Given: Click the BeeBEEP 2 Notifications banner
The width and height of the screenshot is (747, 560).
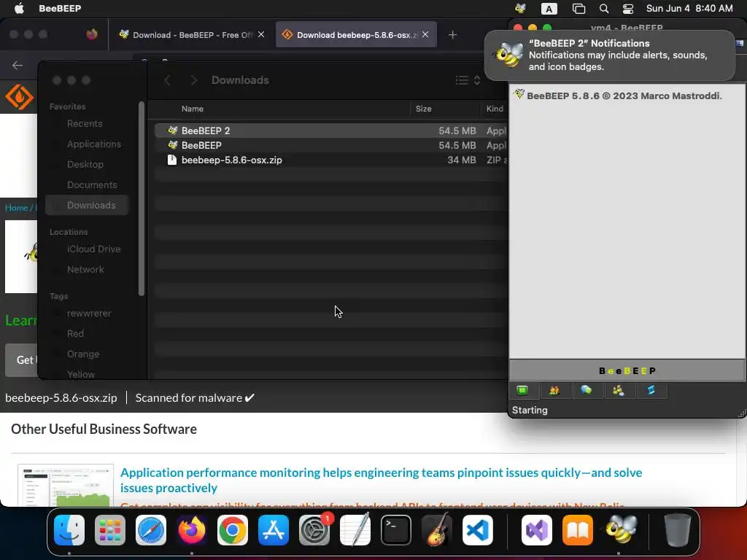Looking at the screenshot, I should point(609,55).
